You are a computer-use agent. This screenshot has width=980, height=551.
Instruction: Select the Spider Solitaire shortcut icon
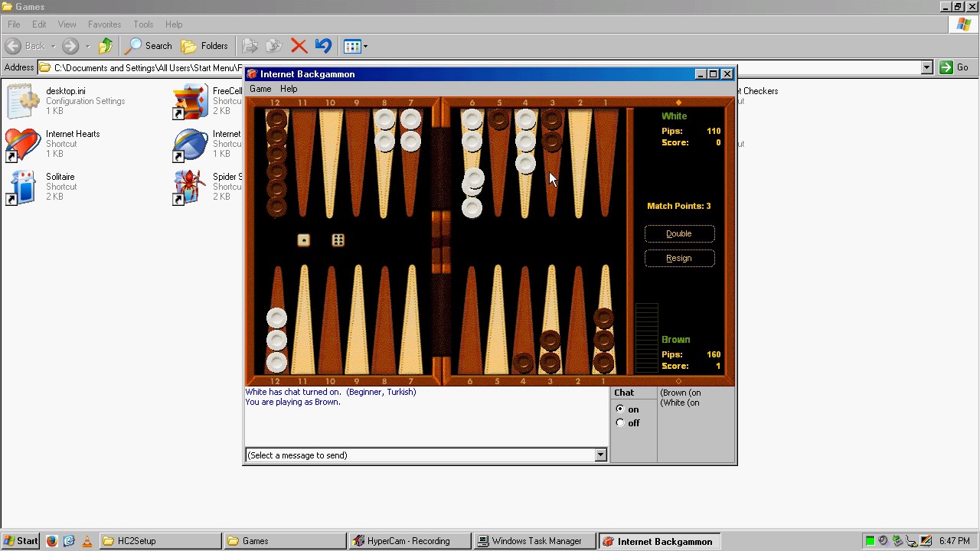coord(190,187)
